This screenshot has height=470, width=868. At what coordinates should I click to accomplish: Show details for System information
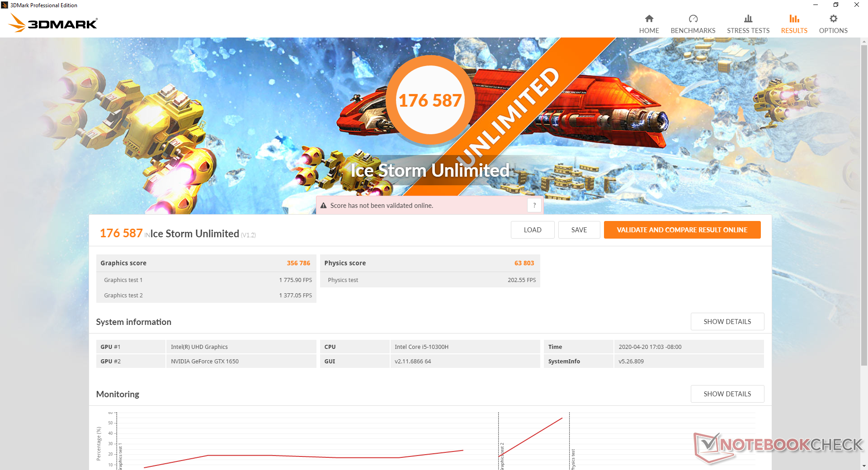click(x=727, y=321)
